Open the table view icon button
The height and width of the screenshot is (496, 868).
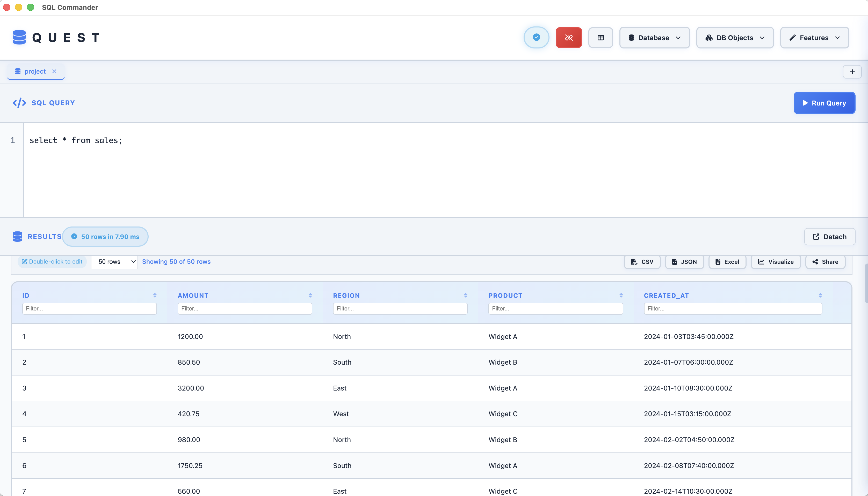[x=601, y=38]
